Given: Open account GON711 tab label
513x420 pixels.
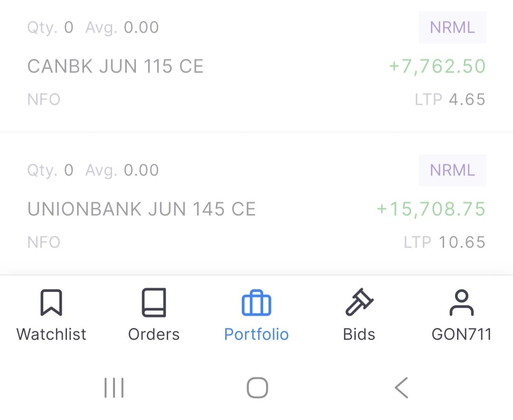Looking at the screenshot, I should pyautogui.click(x=462, y=335).
